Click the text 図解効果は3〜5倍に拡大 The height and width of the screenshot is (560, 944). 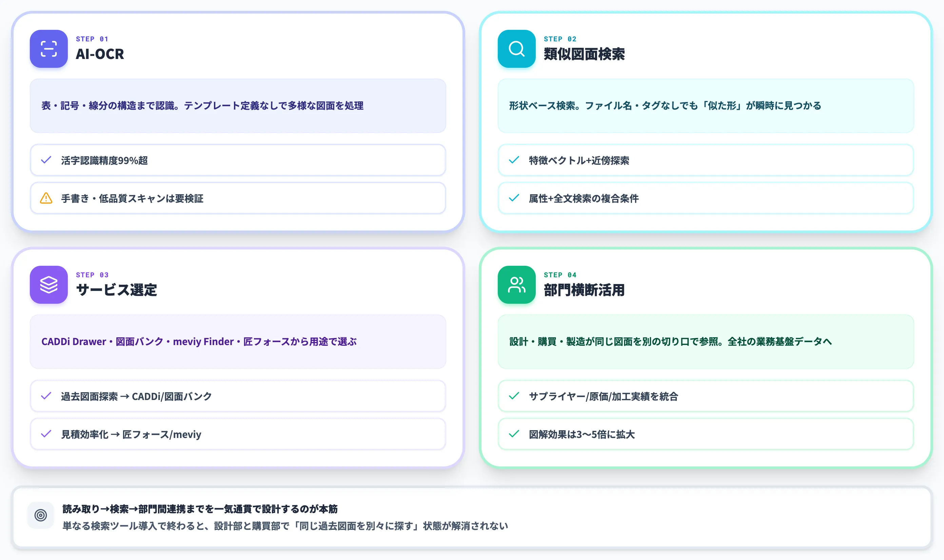(x=582, y=434)
